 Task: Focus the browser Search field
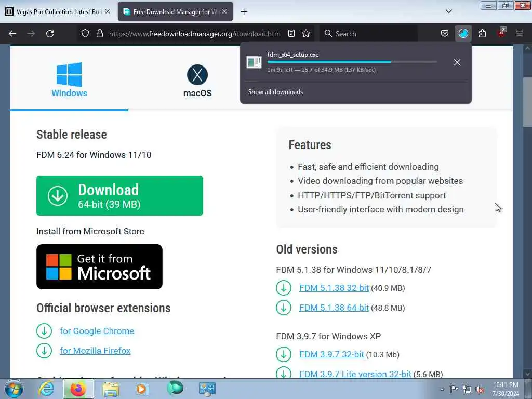pyautogui.click(x=368, y=34)
